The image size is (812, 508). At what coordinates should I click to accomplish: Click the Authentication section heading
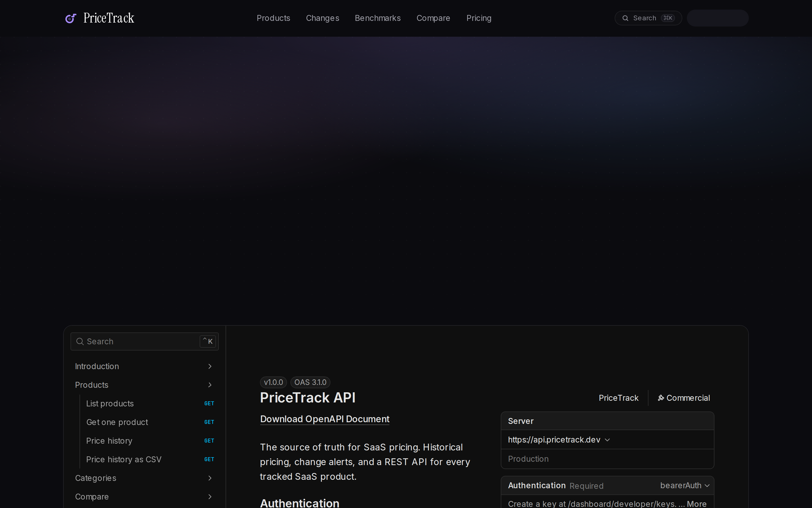299,503
